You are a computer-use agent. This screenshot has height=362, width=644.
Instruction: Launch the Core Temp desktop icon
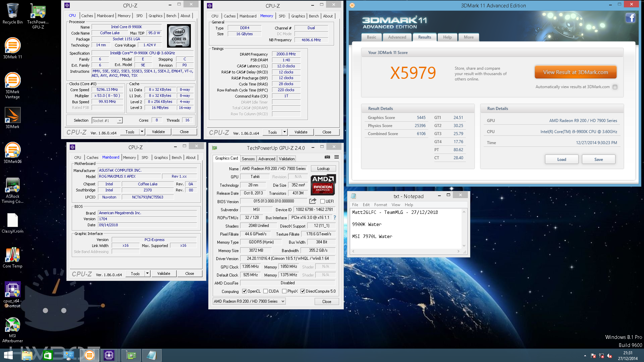click(12, 257)
